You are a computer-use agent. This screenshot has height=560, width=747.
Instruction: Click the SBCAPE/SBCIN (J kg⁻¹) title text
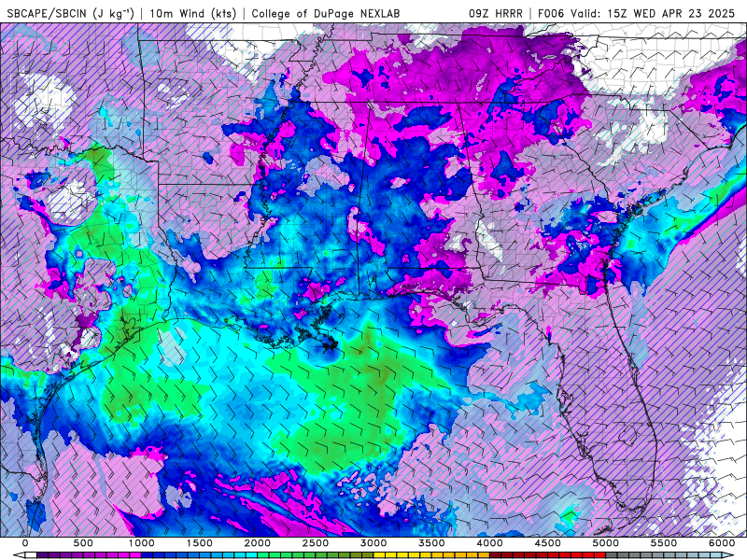[70, 13]
